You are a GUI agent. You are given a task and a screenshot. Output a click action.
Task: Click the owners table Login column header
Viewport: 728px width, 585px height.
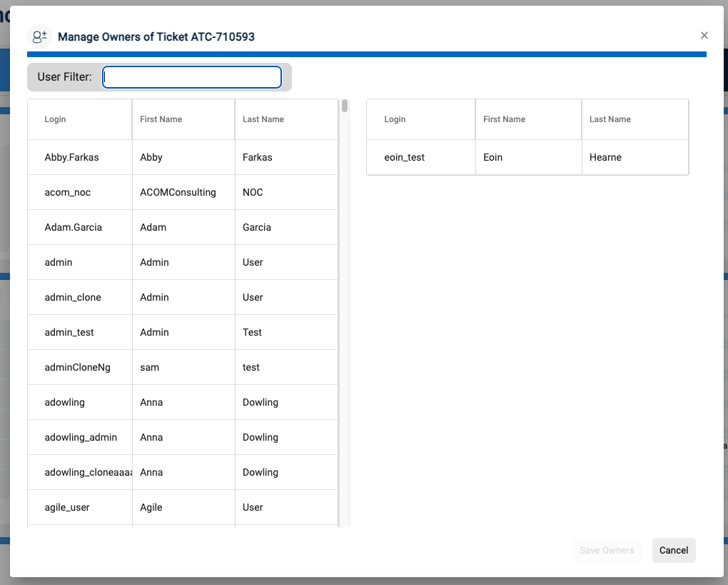[x=395, y=119]
